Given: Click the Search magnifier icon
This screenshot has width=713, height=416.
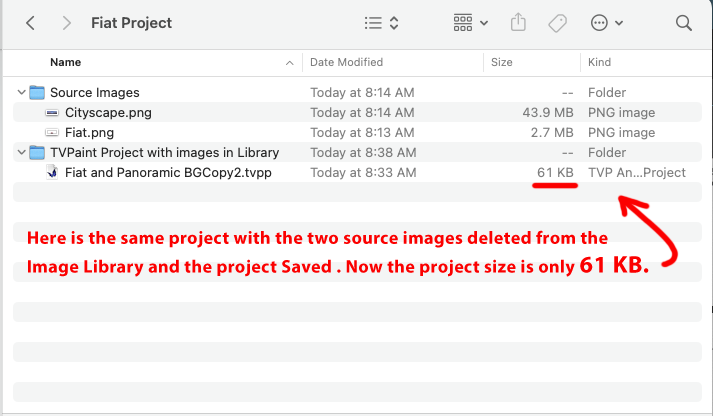Looking at the screenshot, I should [x=683, y=23].
